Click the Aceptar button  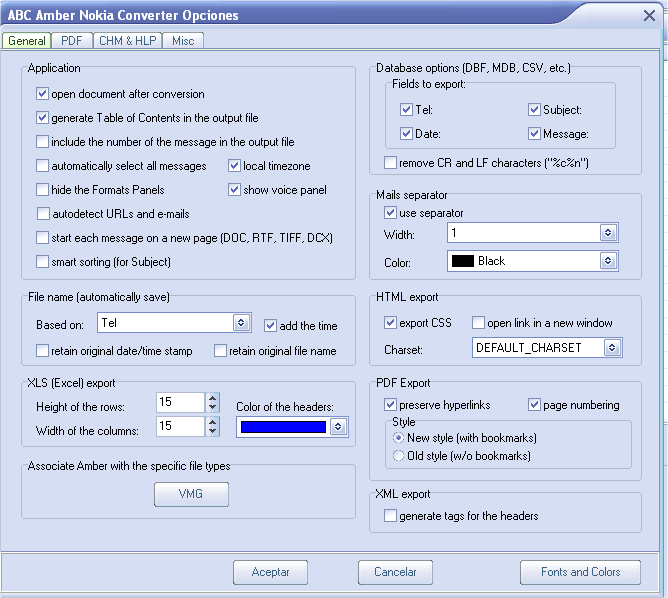(x=271, y=572)
